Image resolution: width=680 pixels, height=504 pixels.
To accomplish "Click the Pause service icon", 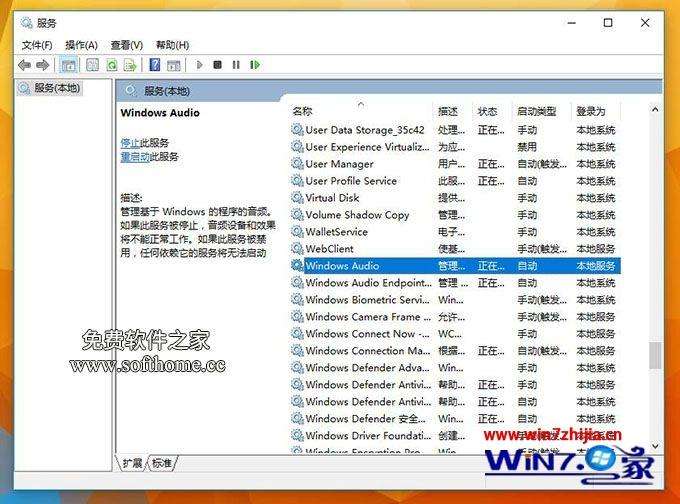I will tap(236, 65).
